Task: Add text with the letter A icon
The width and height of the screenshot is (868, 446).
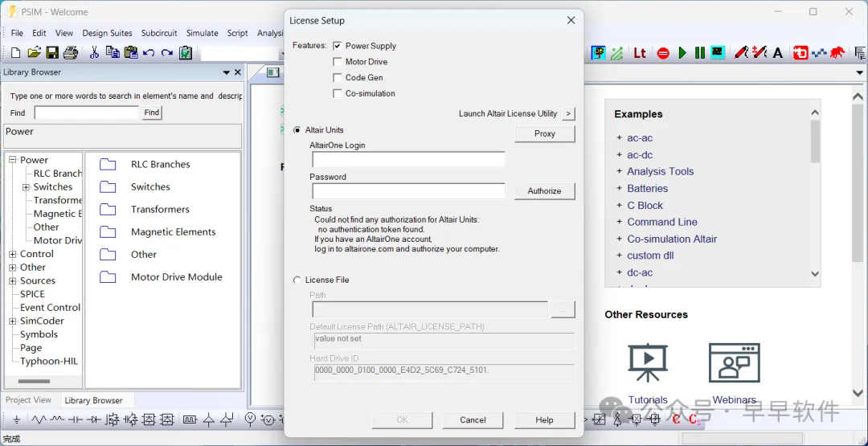Action: [778, 53]
